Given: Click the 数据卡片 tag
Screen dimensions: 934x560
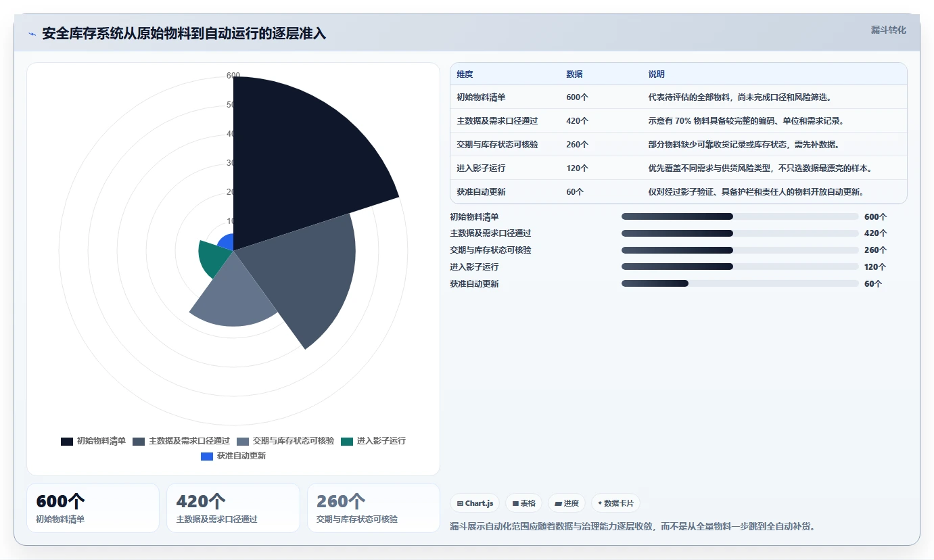Looking at the screenshot, I should coord(615,503).
